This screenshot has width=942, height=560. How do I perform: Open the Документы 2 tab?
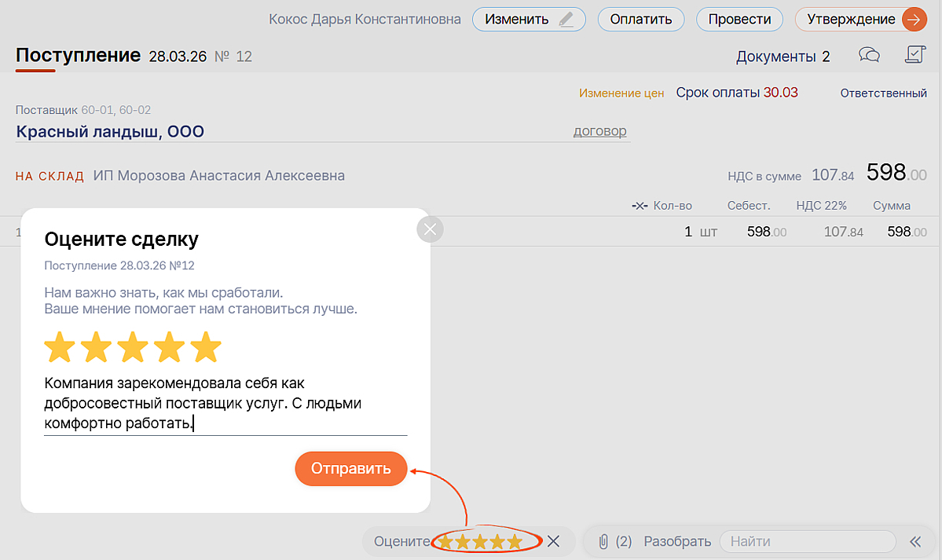tap(782, 56)
